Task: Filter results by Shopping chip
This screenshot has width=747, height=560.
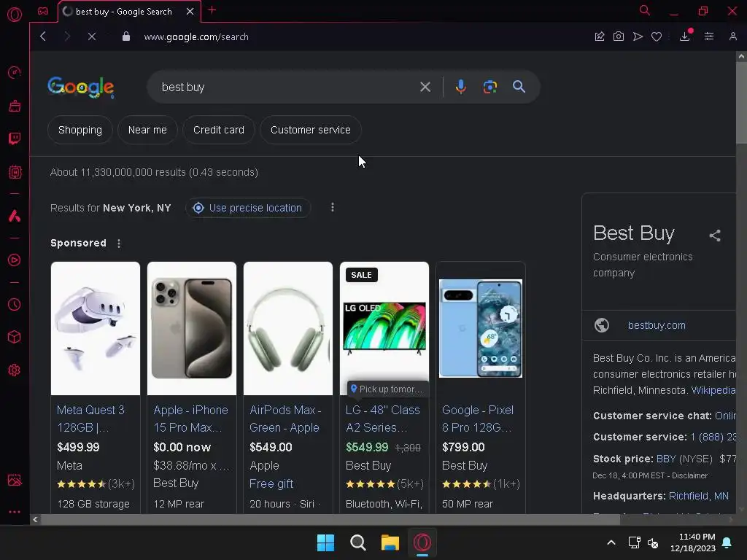Action: tap(80, 130)
